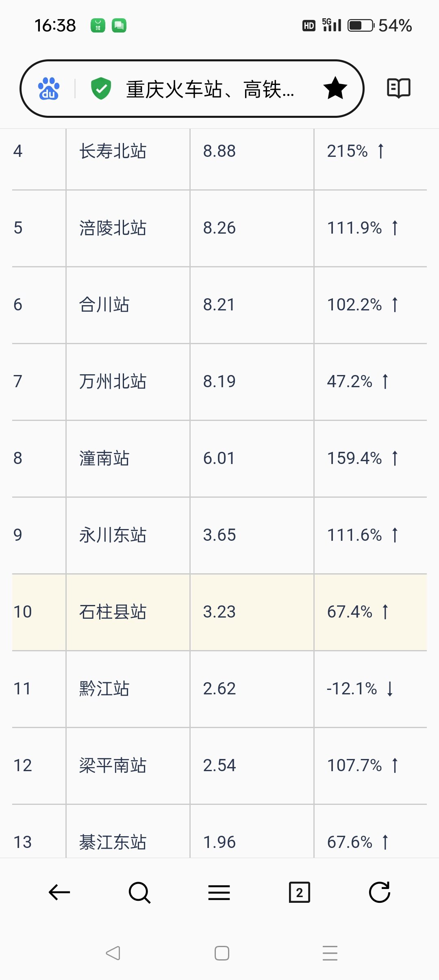Tap the Baidu paw logo icon

[x=49, y=89]
